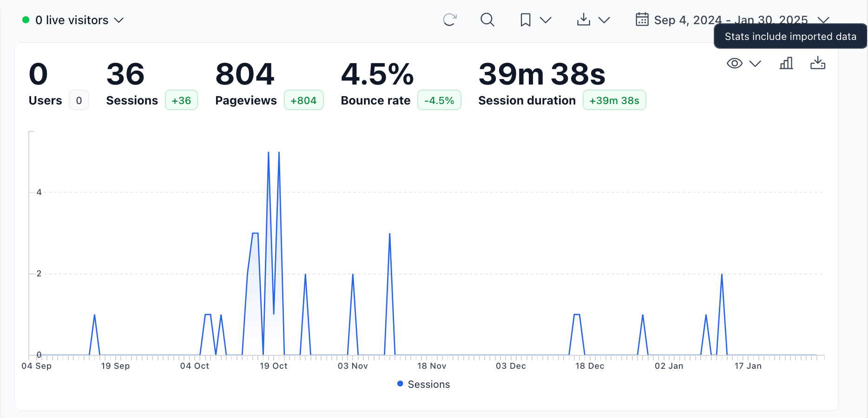Screen dimensions: 868x418
Task: Toggle the eye visibility icon
Action: [x=734, y=64]
